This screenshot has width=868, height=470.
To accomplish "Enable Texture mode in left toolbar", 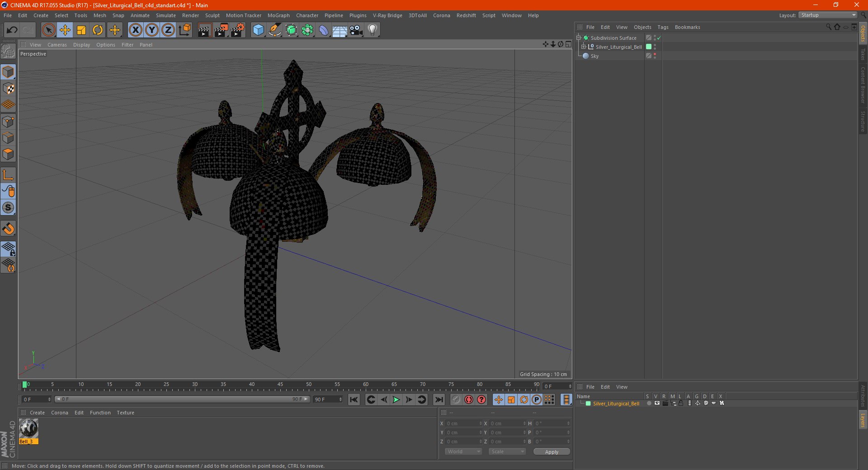I will [8, 89].
